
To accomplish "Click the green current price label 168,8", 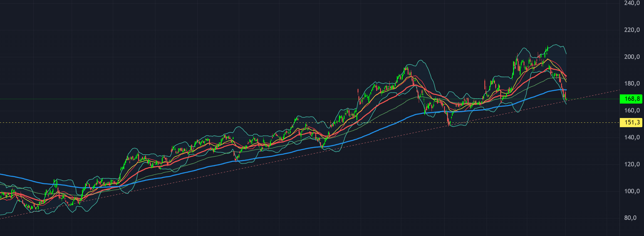I will pyautogui.click(x=631, y=99).
